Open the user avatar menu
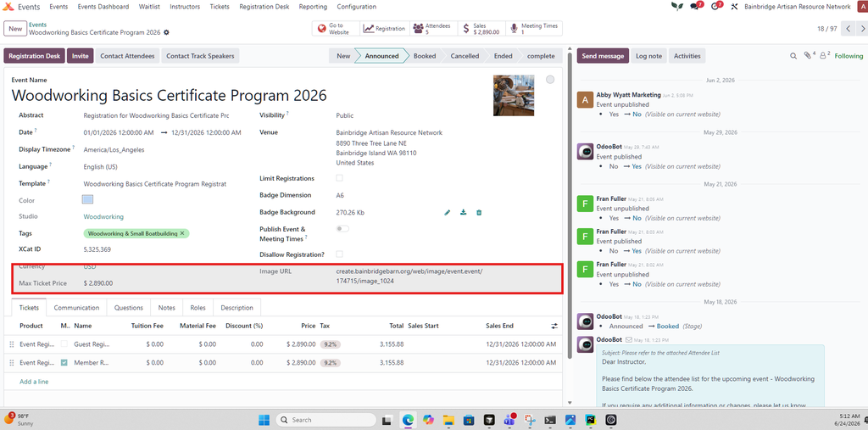The image size is (868, 430). [x=861, y=7]
